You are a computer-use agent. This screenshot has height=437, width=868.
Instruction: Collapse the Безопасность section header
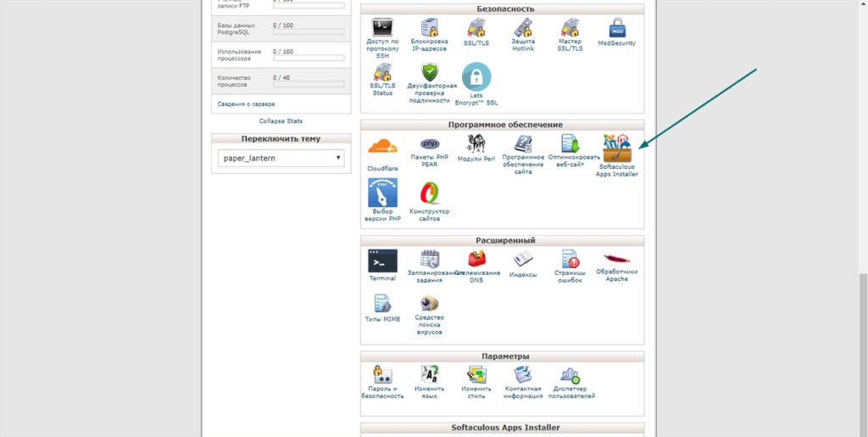coord(502,8)
